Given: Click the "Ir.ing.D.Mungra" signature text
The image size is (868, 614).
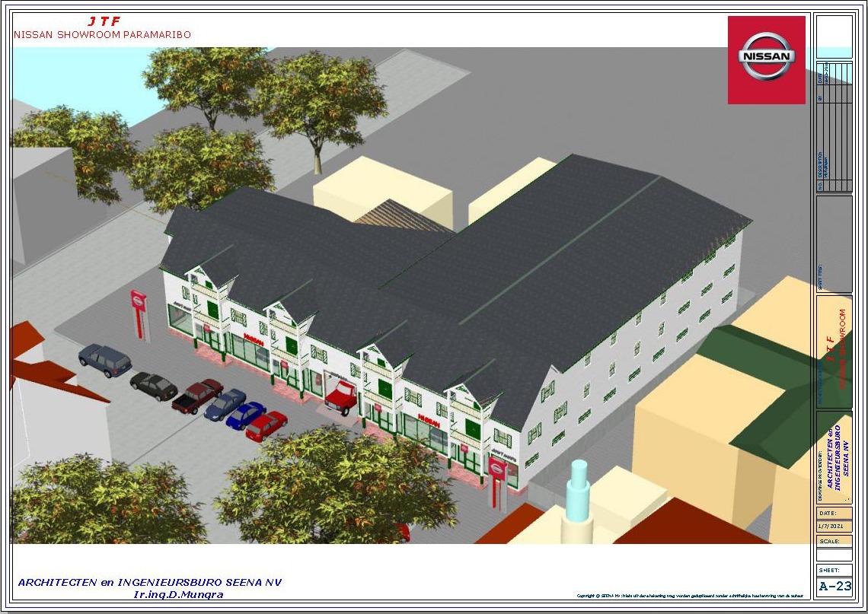Looking at the screenshot, I should pos(179,595).
